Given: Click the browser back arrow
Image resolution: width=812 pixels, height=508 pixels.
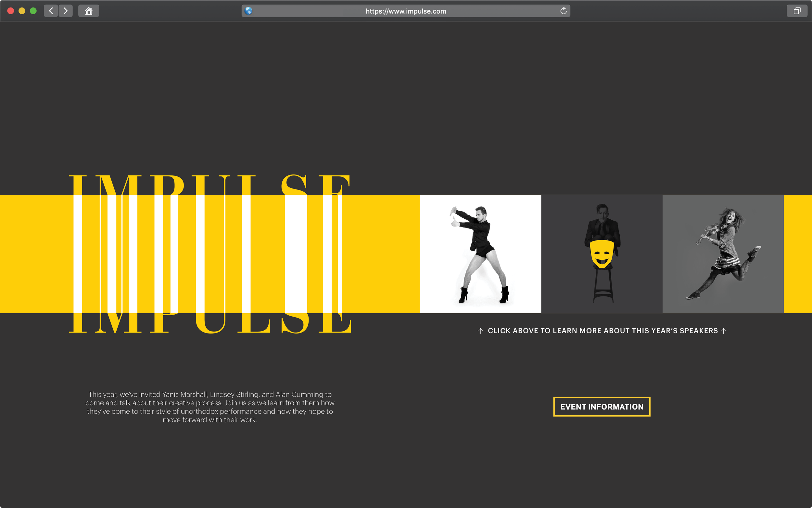Looking at the screenshot, I should tap(51, 11).
